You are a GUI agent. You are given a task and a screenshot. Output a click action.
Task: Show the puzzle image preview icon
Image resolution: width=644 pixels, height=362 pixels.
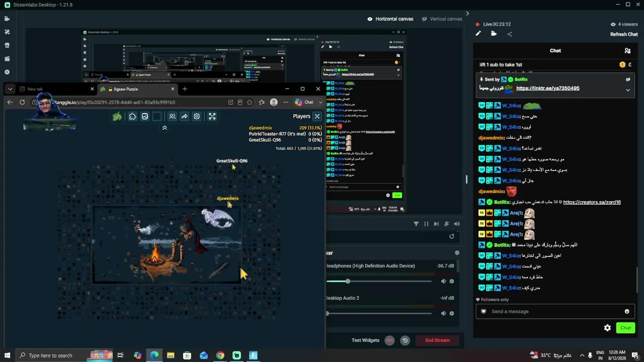(145, 116)
